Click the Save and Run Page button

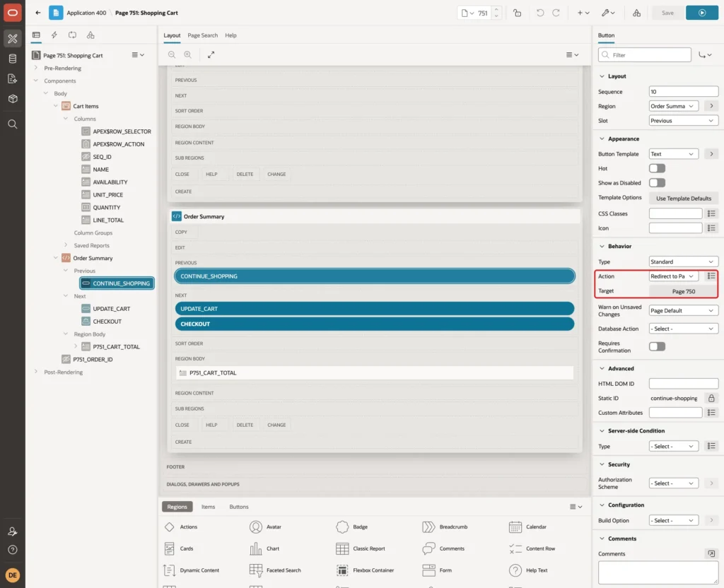[x=702, y=13]
